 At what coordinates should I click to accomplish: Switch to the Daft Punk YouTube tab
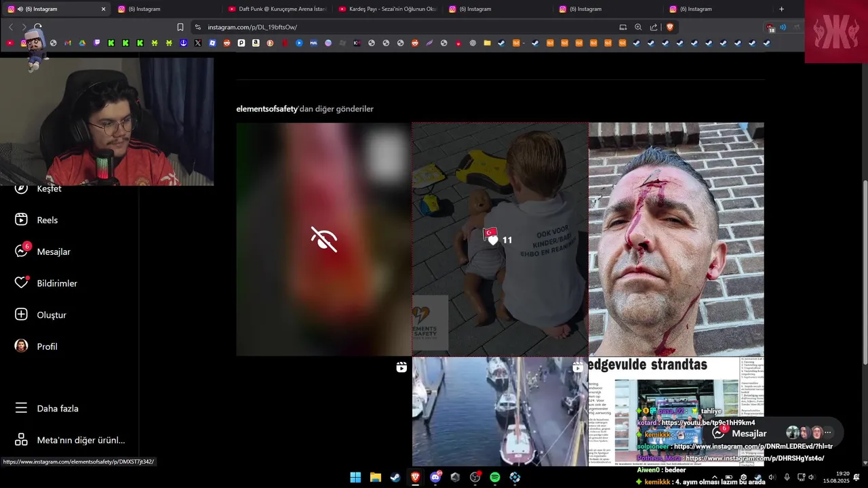tap(277, 9)
